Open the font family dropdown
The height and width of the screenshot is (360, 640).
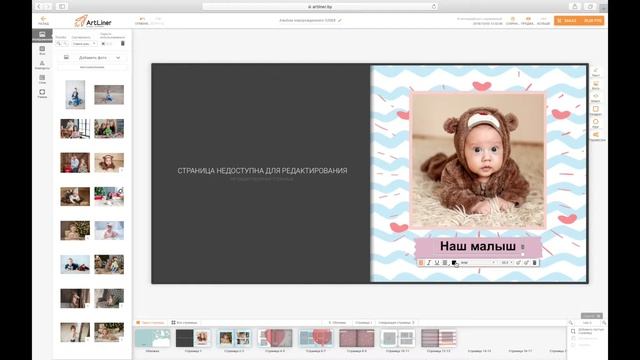tap(478, 263)
